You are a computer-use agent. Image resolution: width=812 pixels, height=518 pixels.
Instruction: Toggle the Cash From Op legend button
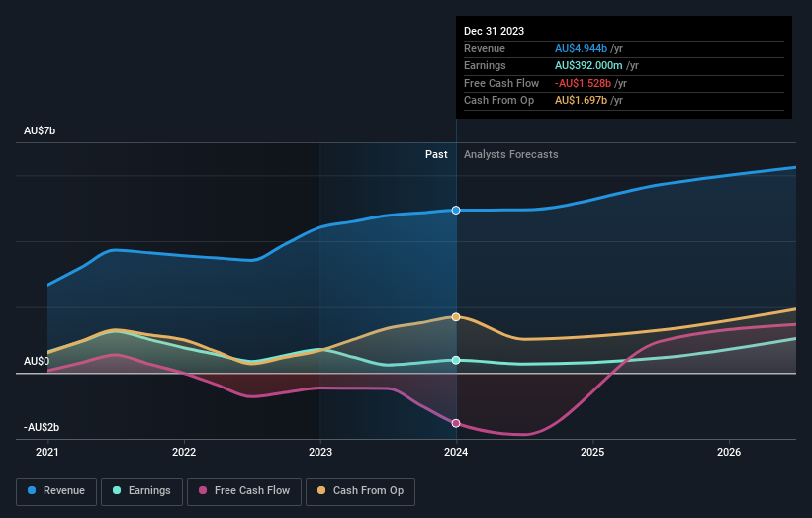(x=360, y=491)
